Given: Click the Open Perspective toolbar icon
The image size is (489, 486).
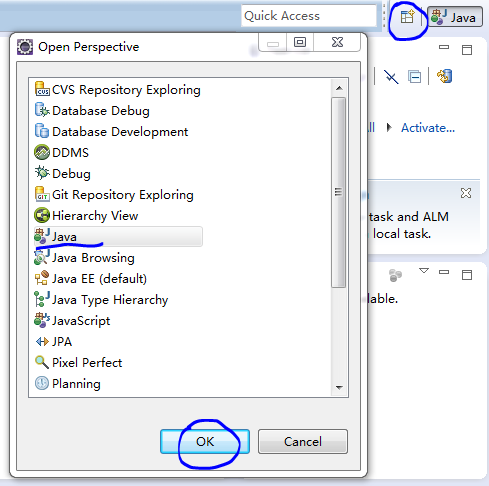Looking at the screenshot, I should tap(407, 17).
